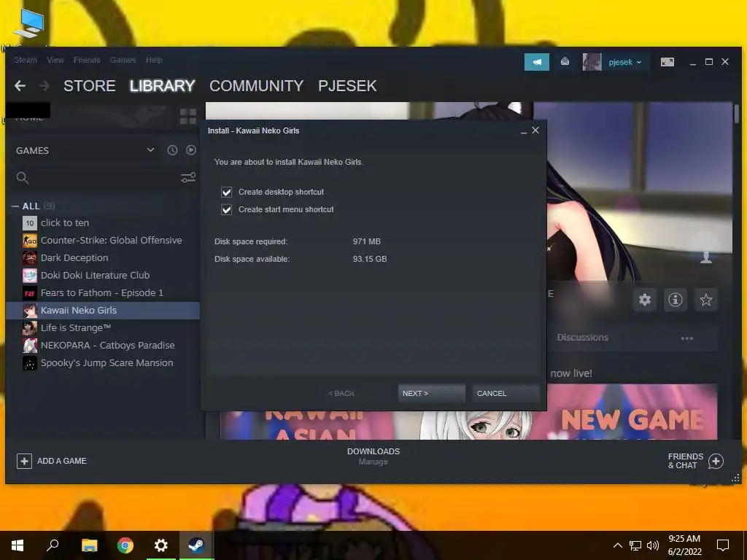
Task: Click the library search magnifier icon
Action: click(x=23, y=178)
